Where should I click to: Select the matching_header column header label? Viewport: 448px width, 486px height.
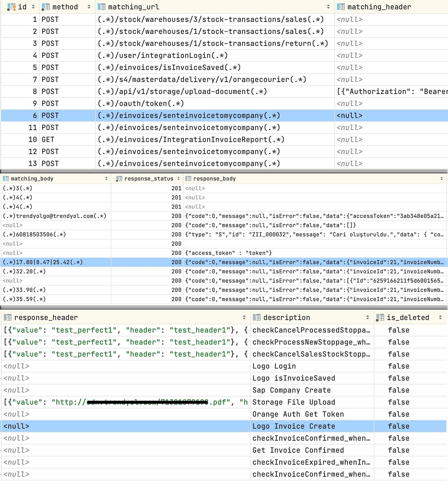(379, 7)
